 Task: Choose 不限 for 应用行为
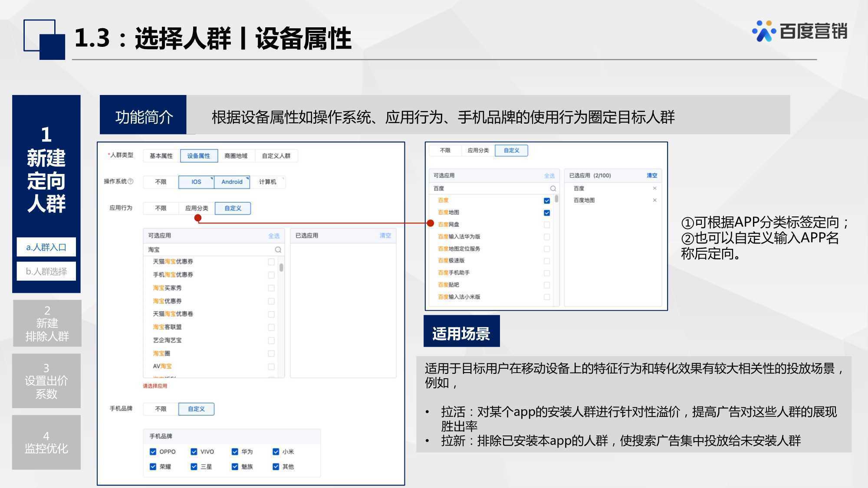pos(161,208)
